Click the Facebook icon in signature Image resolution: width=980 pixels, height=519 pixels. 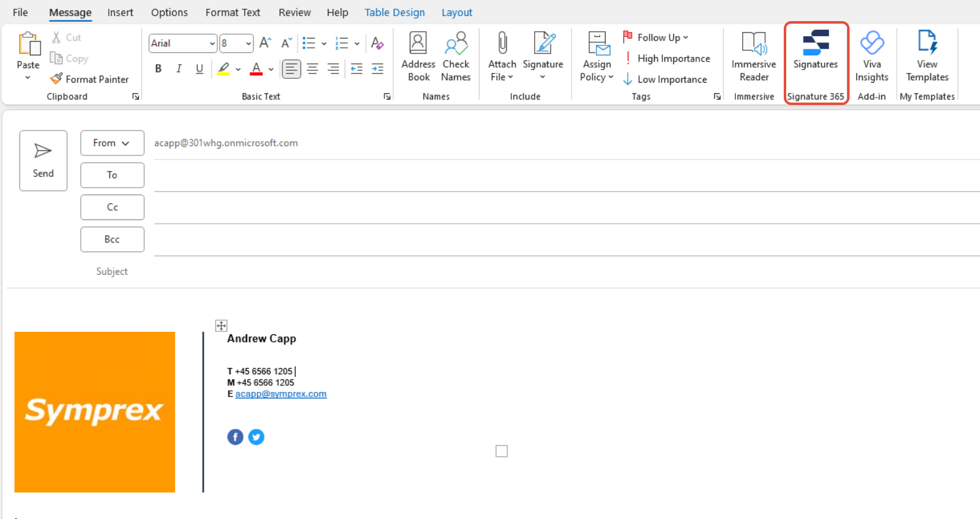235,437
